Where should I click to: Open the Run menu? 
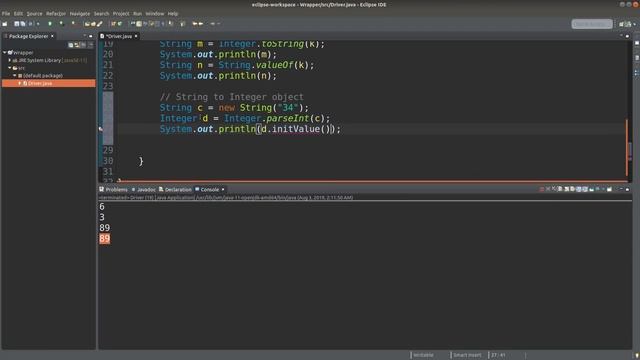[x=138, y=13]
